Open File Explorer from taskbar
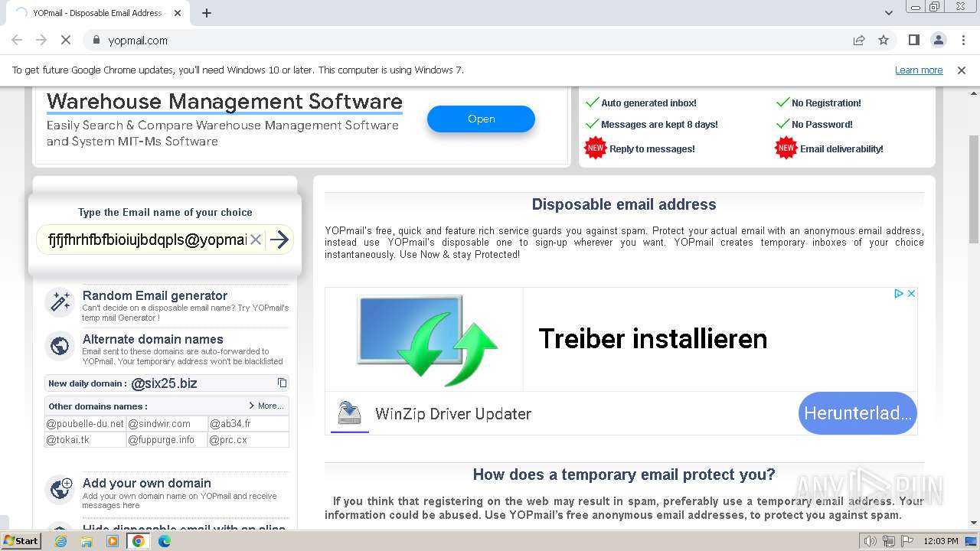 [x=87, y=541]
